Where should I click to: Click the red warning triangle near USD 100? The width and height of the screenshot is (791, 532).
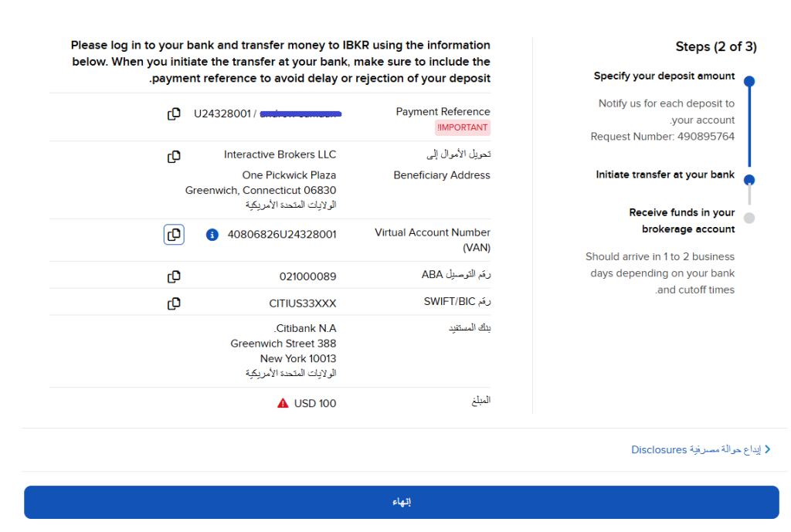click(283, 403)
